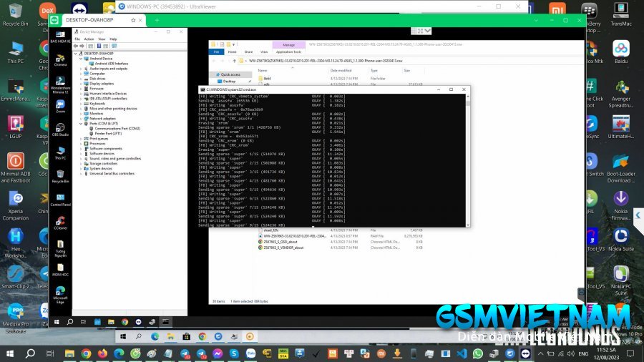This screenshot has width=644, height=362.
Task: Click the Back arrow in Device Manager toolbar
Action: (x=76, y=46)
